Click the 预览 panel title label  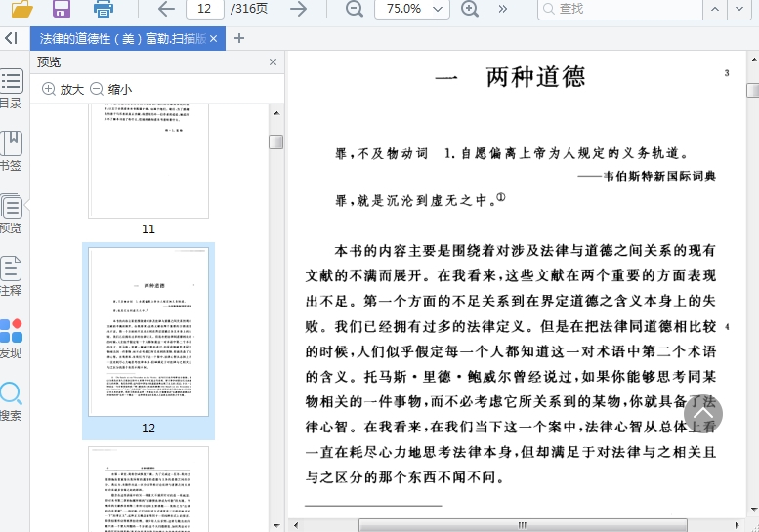point(49,61)
